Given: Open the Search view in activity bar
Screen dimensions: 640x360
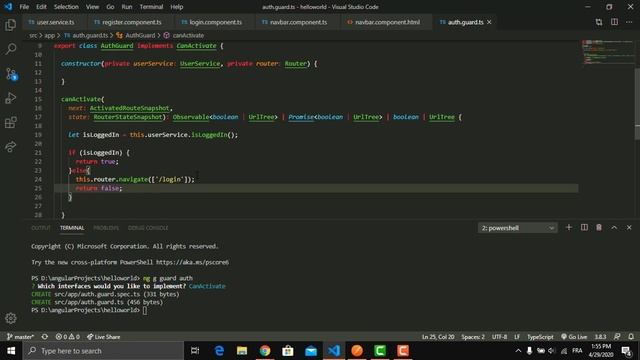Looking at the screenshot, I should point(11,49).
